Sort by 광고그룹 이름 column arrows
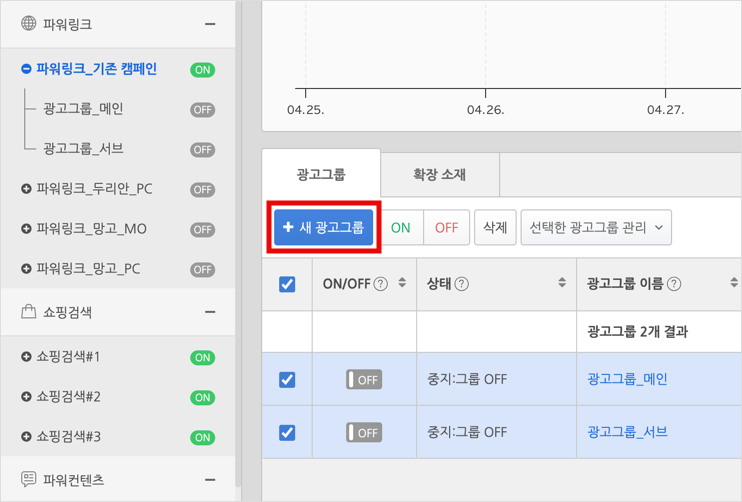The width and height of the screenshot is (742, 502). [734, 282]
